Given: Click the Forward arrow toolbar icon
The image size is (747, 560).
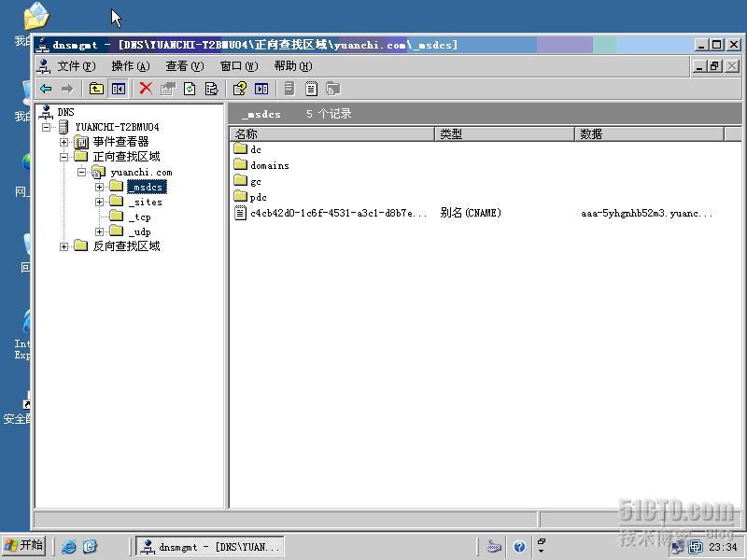Looking at the screenshot, I should click(67, 89).
